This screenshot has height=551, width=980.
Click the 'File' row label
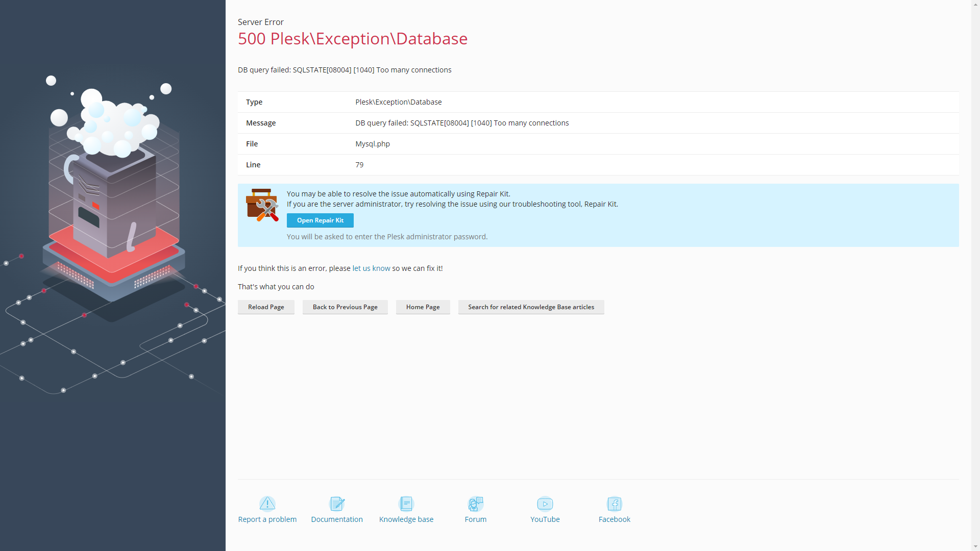click(x=252, y=144)
